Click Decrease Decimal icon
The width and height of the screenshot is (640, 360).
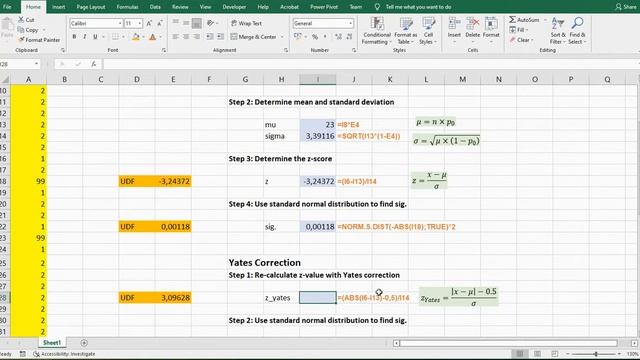pos(349,37)
